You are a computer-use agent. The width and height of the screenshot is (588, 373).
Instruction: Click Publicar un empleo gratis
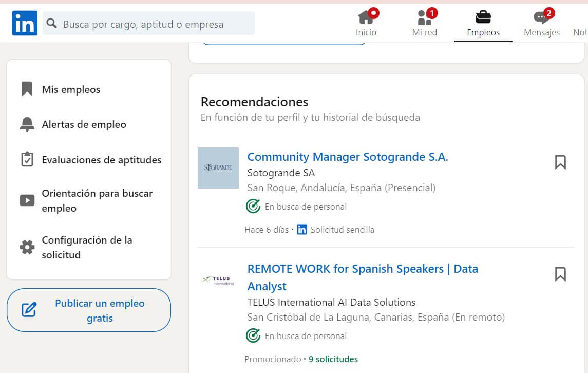coord(88,310)
